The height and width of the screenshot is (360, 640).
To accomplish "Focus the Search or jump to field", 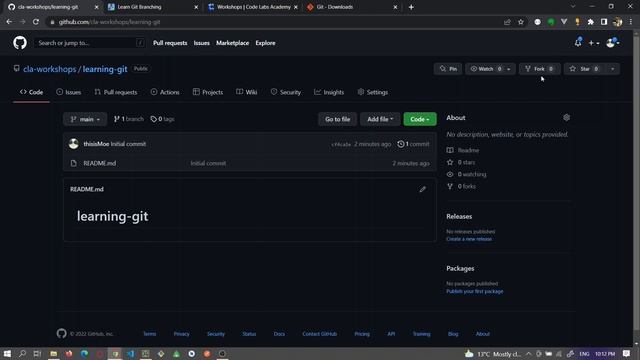I will point(89,43).
